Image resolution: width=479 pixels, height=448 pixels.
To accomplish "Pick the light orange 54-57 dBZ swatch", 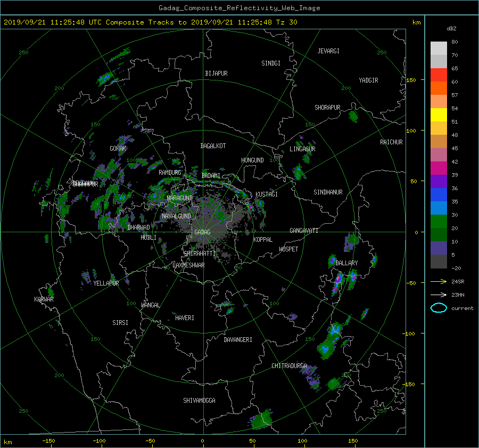I will 439,102.
